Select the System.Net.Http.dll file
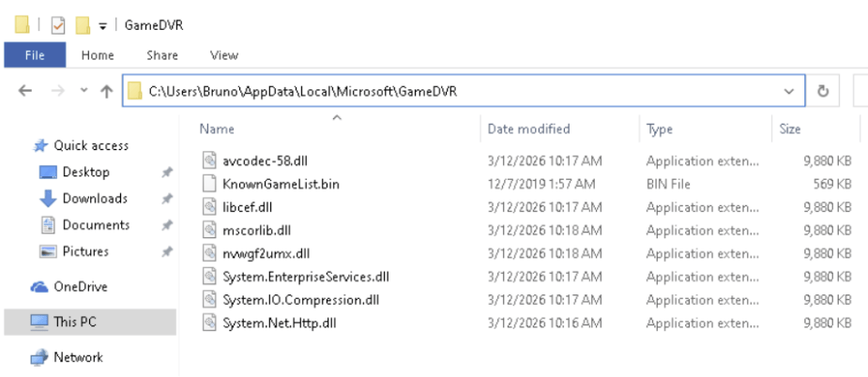 click(280, 323)
